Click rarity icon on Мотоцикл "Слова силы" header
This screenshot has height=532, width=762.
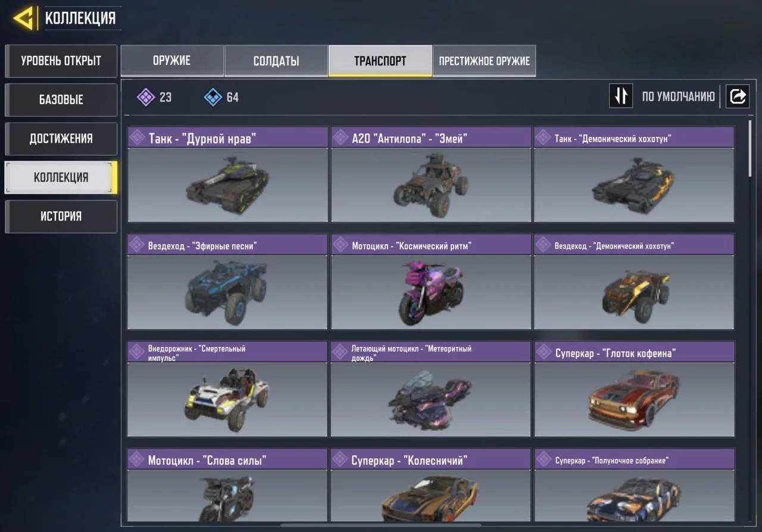138,459
